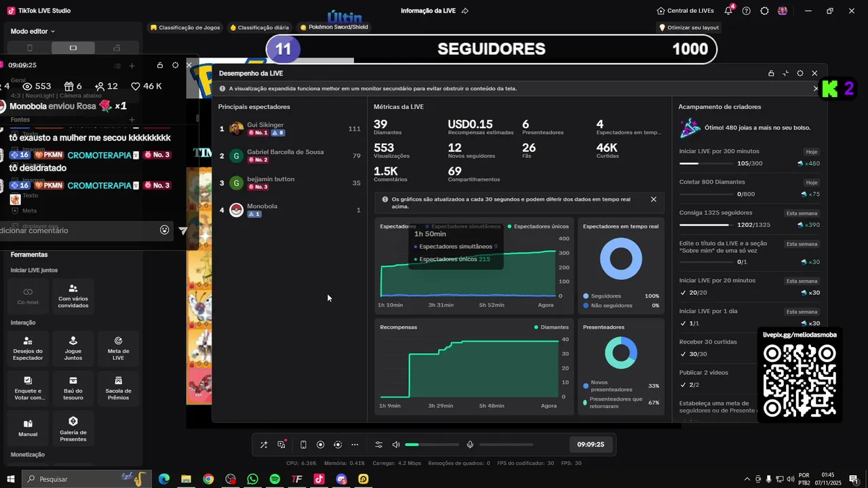Open the emoji picker in comment box
Image resolution: width=868 pixels, height=488 pixels.
tap(164, 230)
